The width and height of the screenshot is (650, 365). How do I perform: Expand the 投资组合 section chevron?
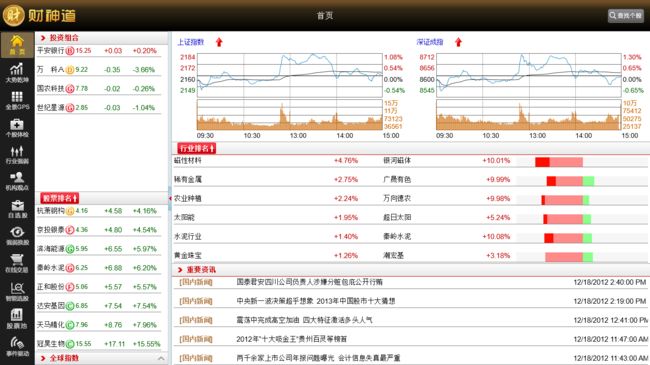[43, 38]
